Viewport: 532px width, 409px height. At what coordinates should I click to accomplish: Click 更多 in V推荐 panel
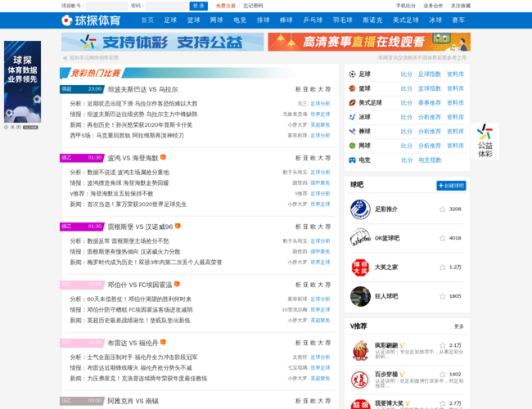pos(458,326)
